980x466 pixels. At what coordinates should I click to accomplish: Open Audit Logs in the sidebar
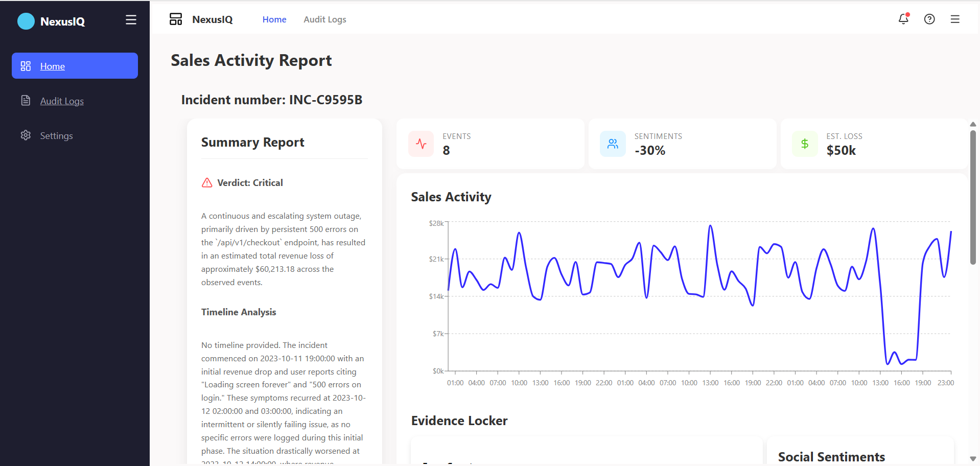point(75,100)
